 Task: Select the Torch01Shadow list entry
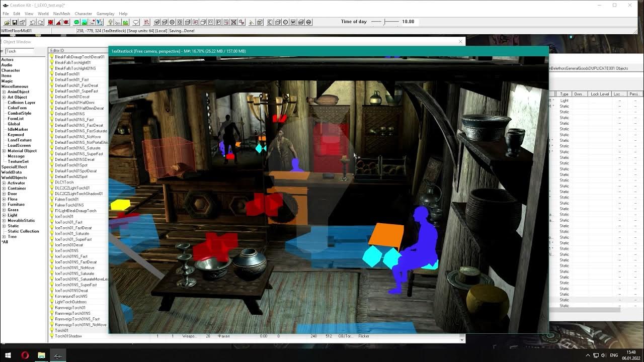pyautogui.click(x=68, y=336)
